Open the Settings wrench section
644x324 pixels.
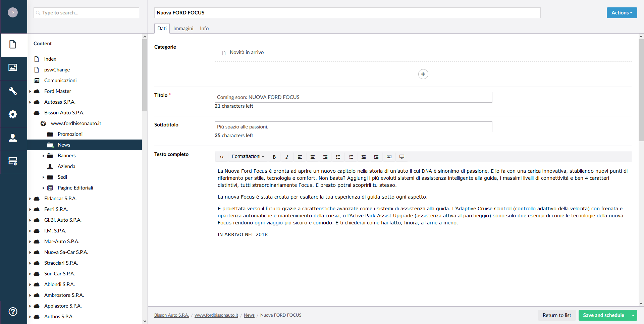13,91
